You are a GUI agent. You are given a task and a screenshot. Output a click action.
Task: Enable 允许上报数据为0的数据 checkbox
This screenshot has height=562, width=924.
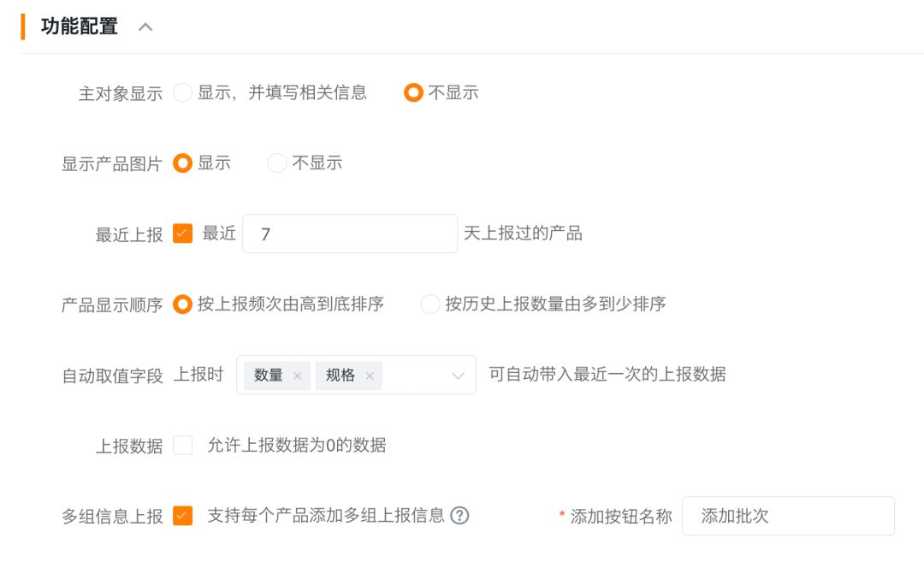183,446
